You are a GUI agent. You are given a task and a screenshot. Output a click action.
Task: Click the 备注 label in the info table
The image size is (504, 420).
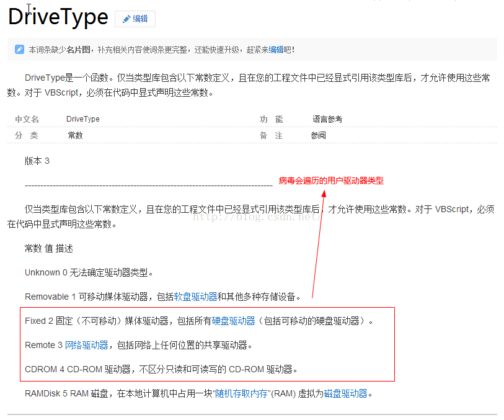point(272,135)
